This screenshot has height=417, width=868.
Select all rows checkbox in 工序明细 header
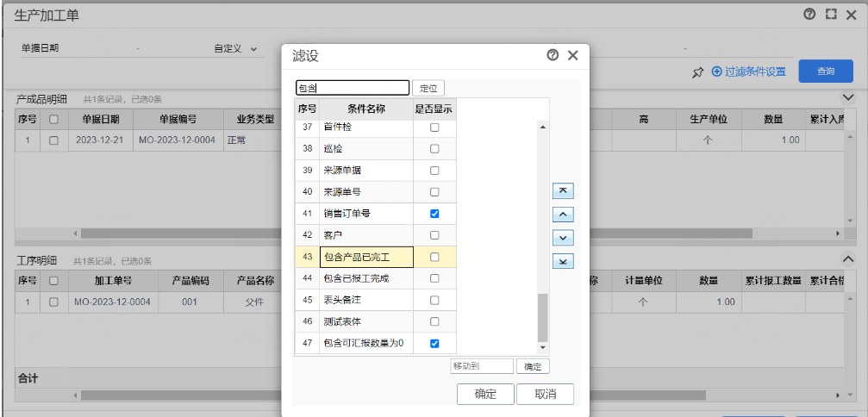tap(53, 280)
